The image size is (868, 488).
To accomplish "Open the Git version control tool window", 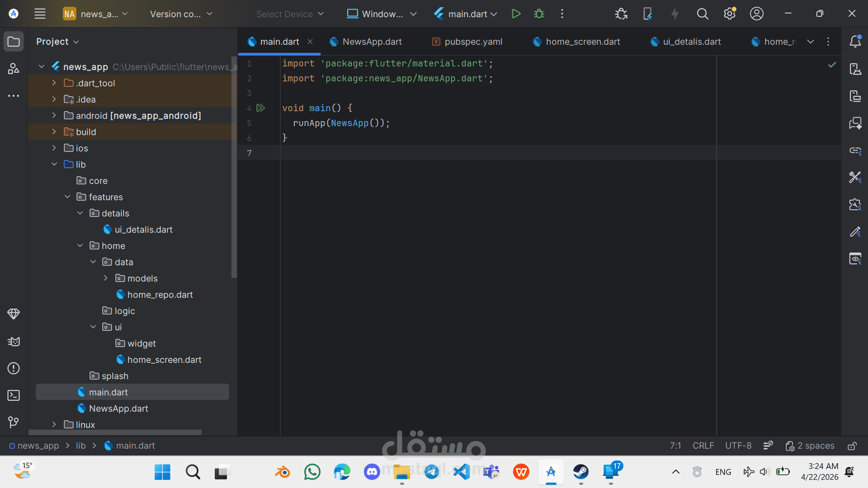I will [x=14, y=422].
